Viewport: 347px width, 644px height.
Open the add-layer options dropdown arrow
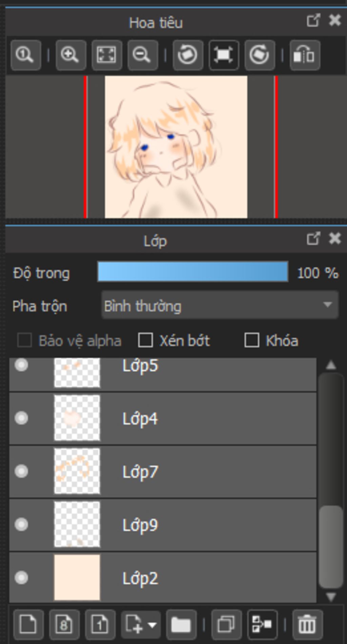coord(152,625)
